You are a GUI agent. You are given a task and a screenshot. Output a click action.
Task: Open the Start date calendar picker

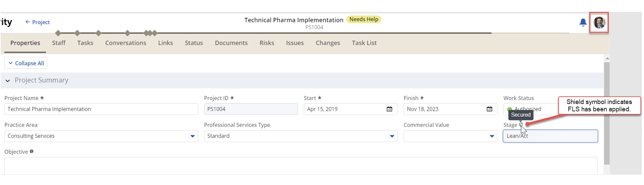click(389, 109)
